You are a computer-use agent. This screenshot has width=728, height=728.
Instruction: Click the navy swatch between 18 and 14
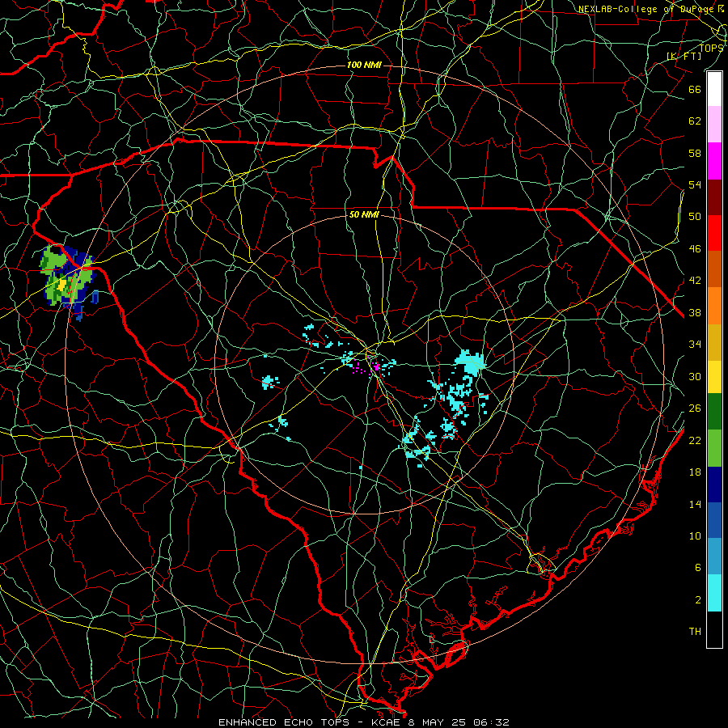[714, 485]
